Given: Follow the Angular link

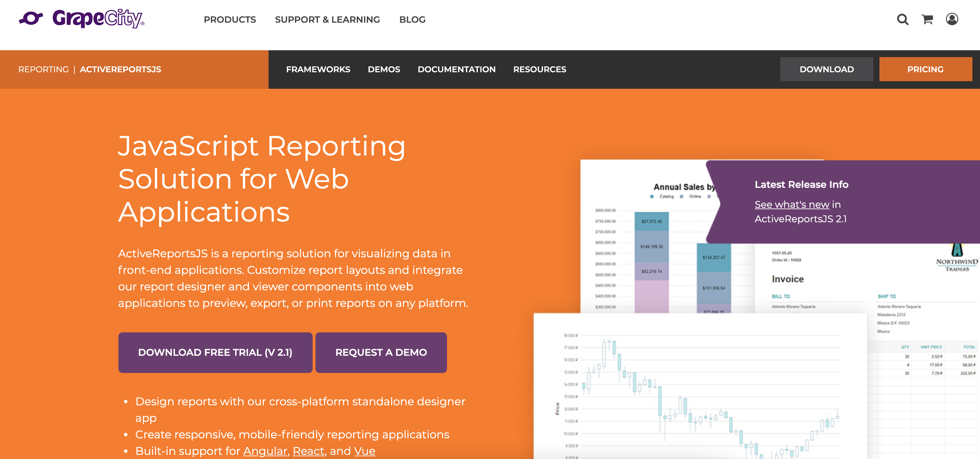Looking at the screenshot, I should (265, 451).
